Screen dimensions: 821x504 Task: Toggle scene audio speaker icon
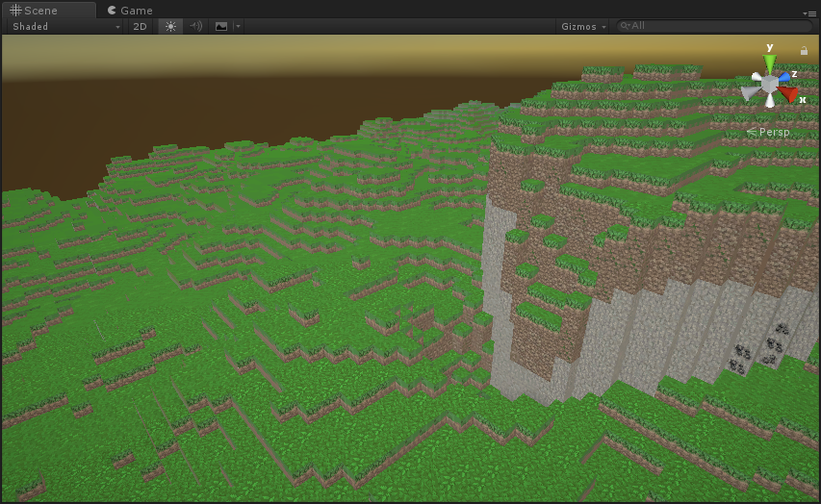click(195, 26)
